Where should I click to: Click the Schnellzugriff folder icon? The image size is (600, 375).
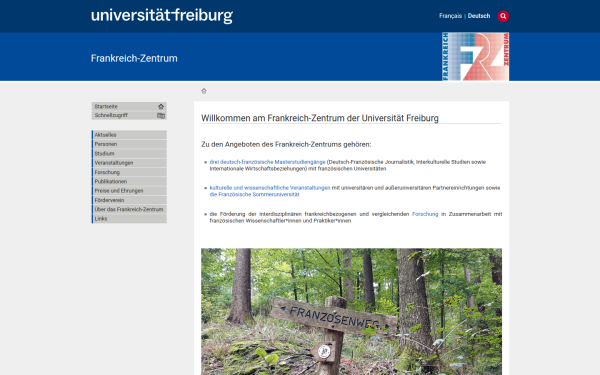click(161, 116)
